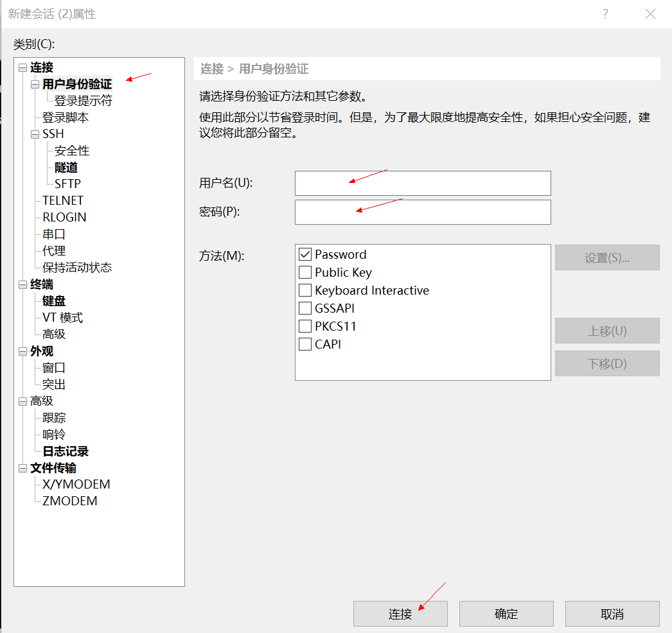Open the VT 模式 settings page

point(62,317)
